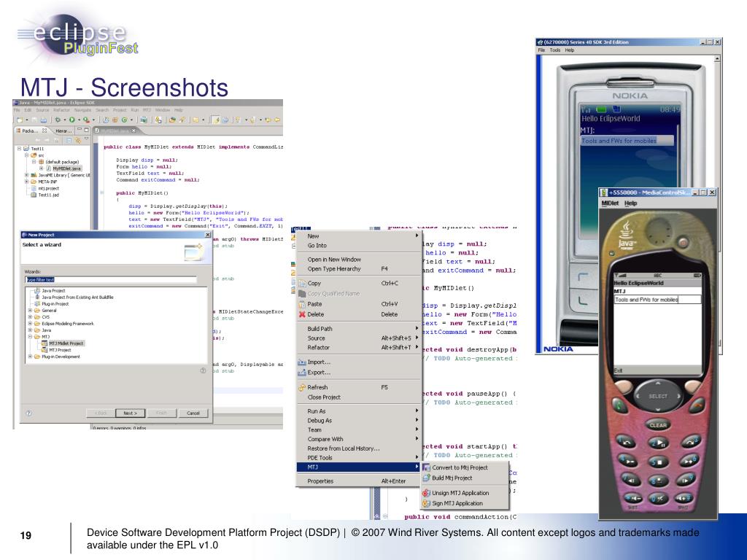Click the disabled Back button in New Project
The height and width of the screenshot is (560, 747).
(x=101, y=413)
